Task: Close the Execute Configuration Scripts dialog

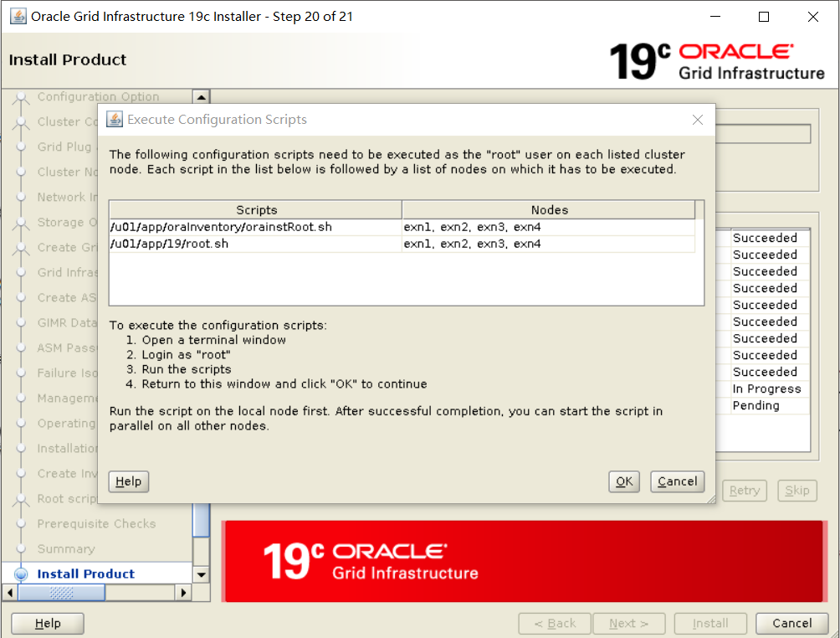Action: pos(698,120)
